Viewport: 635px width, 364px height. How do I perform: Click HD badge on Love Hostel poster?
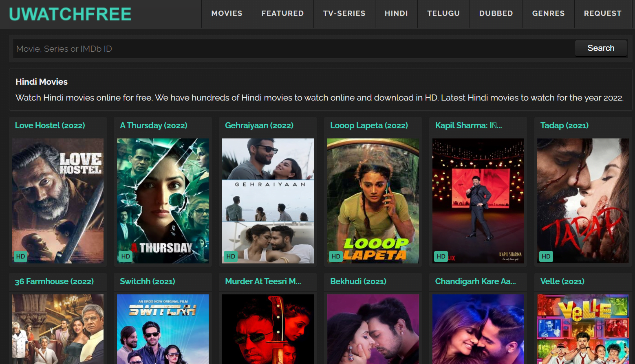20,257
